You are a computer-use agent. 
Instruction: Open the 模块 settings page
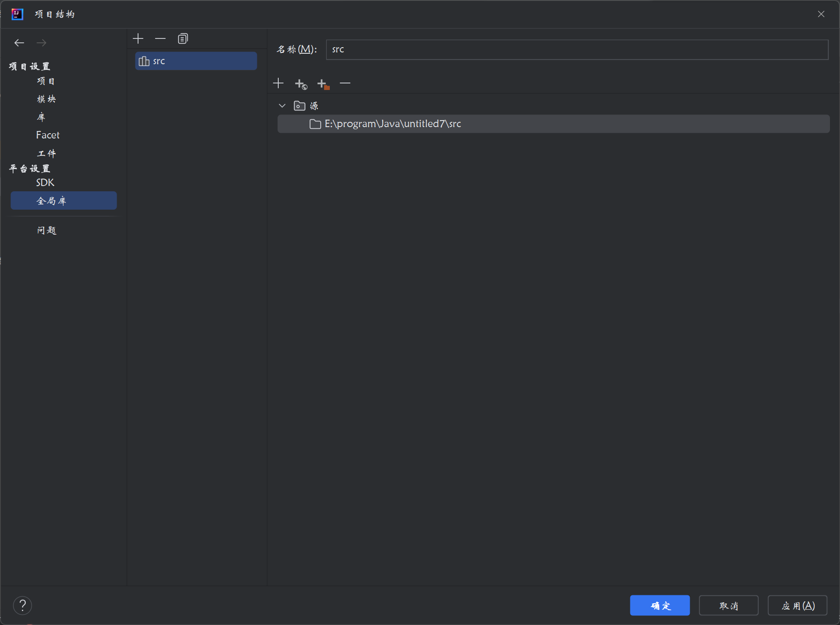point(46,99)
